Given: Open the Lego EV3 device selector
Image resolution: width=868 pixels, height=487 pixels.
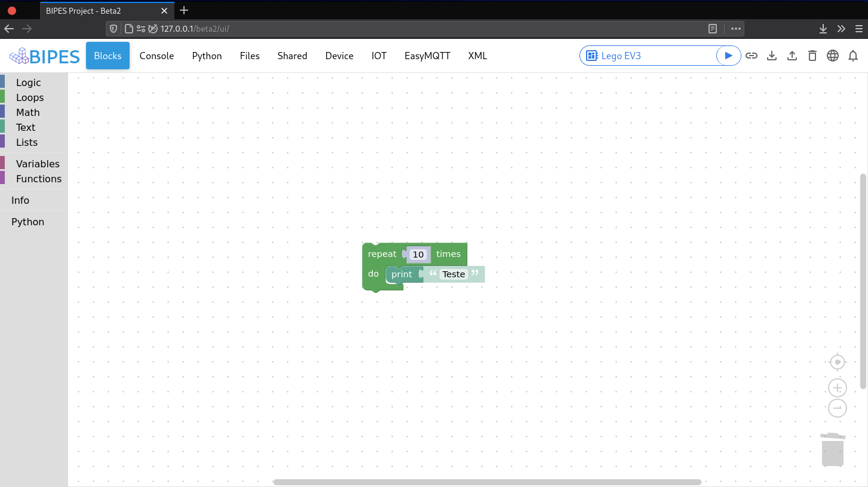Looking at the screenshot, I should (x=648, y=56).
